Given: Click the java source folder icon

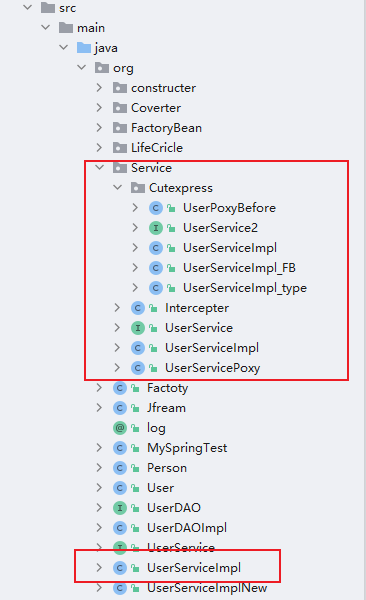Looking at the screenshot, I should [x=84, y=48].
